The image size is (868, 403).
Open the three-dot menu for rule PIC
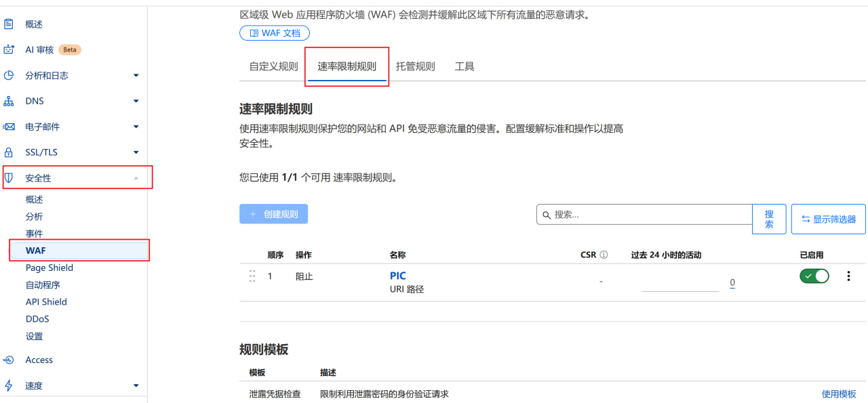click(848, 276)
